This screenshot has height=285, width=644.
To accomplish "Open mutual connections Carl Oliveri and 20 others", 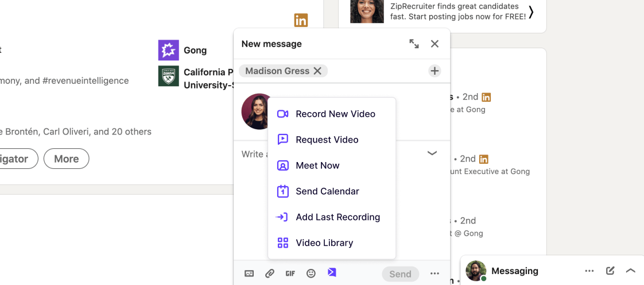I will (76, 132).
